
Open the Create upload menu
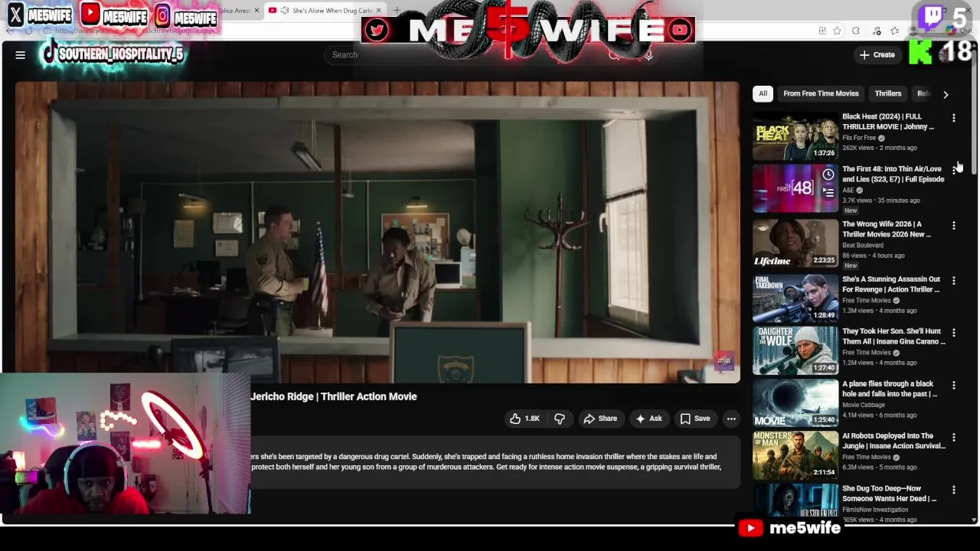pyautogui.click(x=877, y=54)
